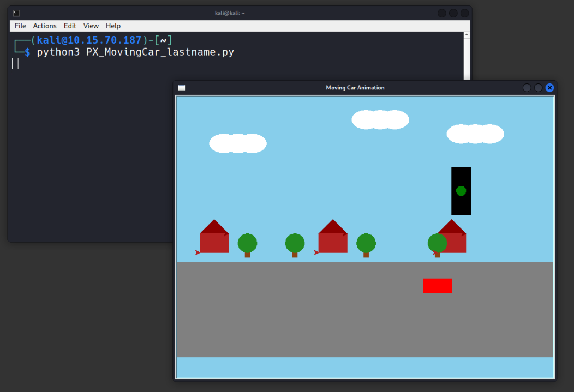Open the View menu
The image size is (574, 392).
click(x=91, y=26)
